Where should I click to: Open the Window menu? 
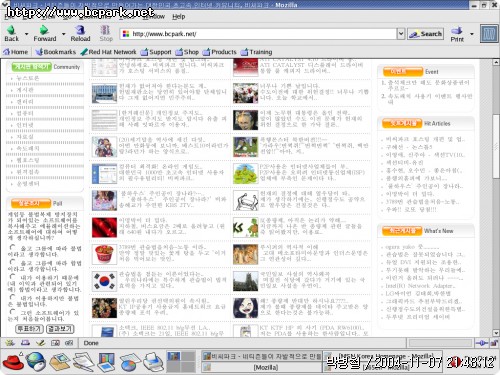(154, 16)
